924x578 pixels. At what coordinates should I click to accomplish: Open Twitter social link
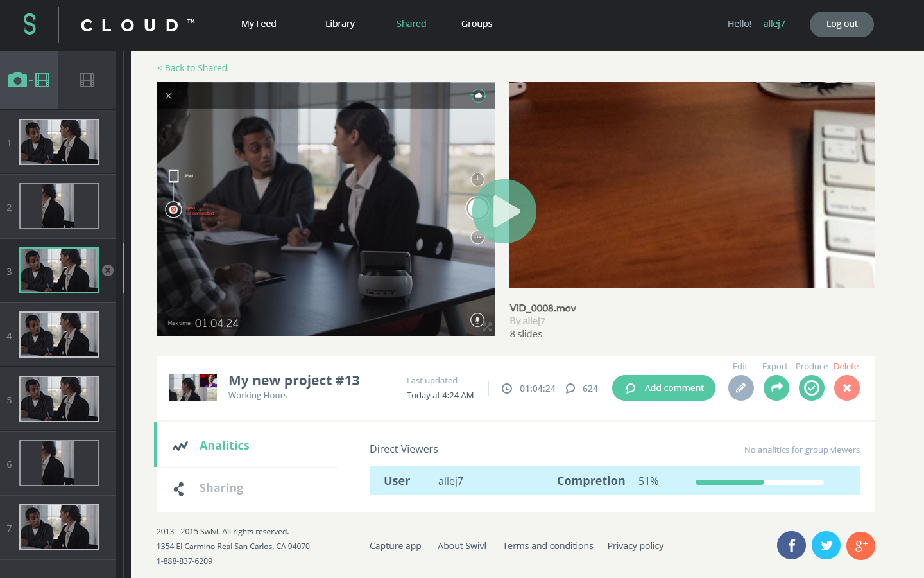point(826,546)
